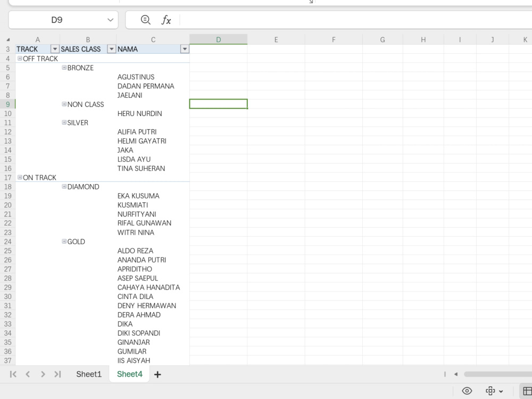
Task: Switch to the Sheet1 tab
Action: [x=89, y=374]
